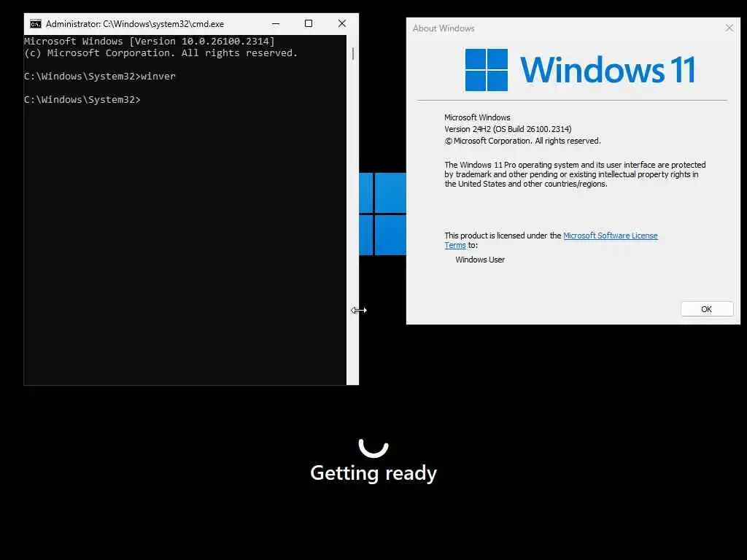Close the About Windows dialog
The height and width of the screenshot is (560, 747).
click(x=729, y=28)
